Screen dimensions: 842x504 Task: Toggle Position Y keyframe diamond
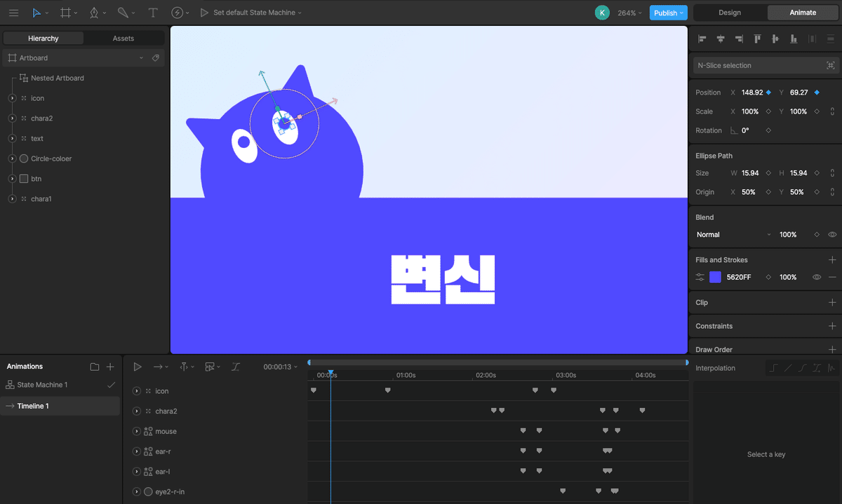pos(817,93)
